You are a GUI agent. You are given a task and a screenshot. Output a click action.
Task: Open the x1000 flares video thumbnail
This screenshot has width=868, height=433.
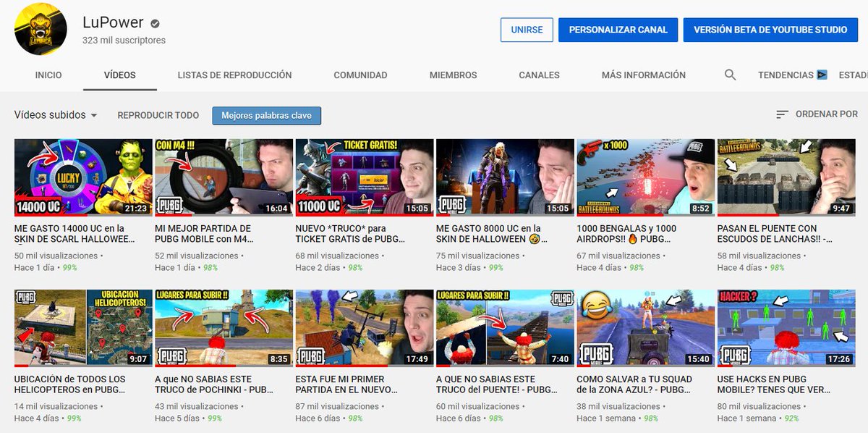(x=645, y=177)
